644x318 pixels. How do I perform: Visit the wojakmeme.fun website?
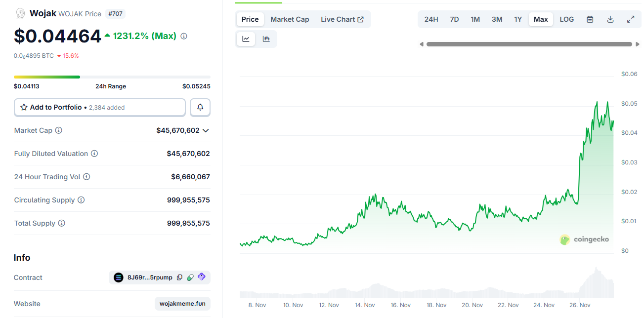182,303
